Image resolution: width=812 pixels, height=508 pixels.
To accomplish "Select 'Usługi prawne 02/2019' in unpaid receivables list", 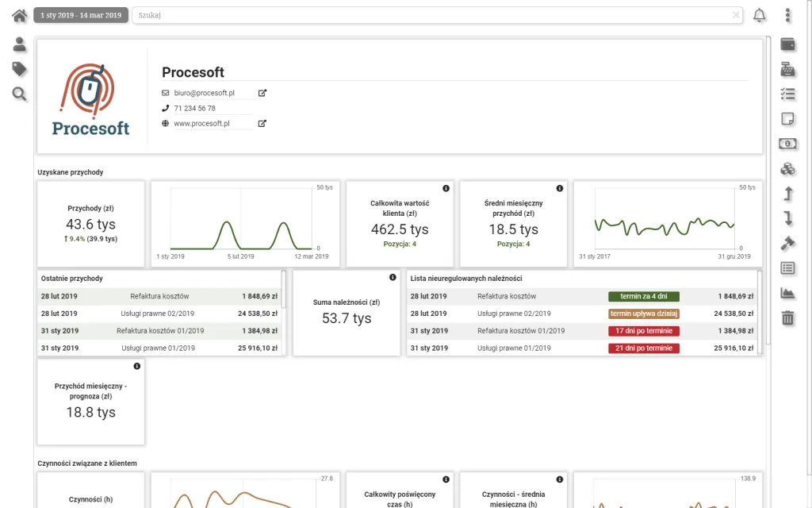I will pos(582,314).
